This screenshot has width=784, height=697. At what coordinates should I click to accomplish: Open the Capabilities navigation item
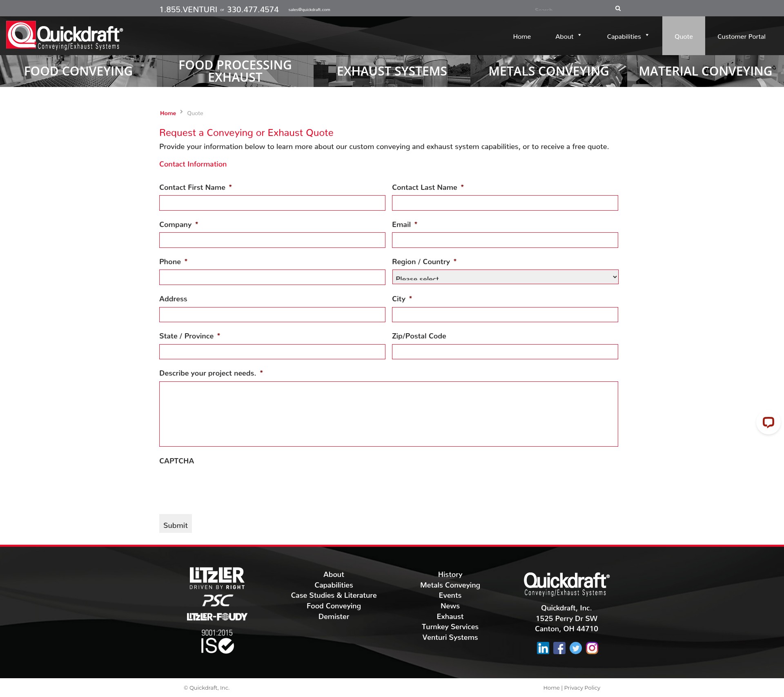(624, 37)
